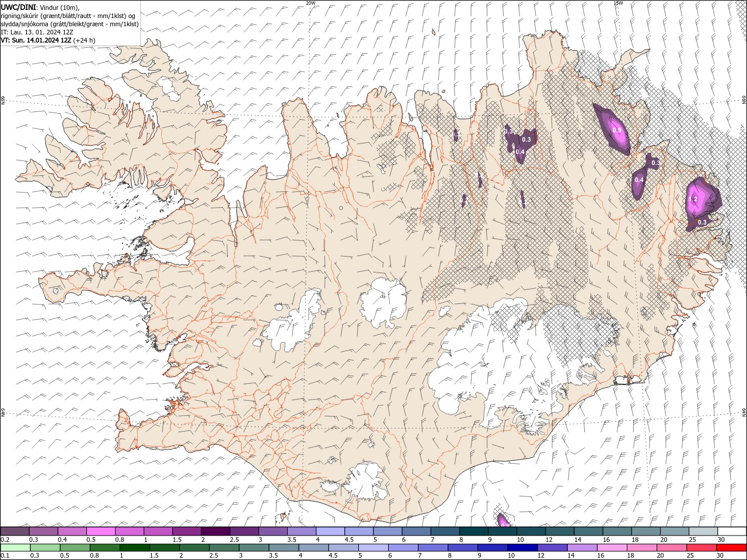Click the light lavender swatch starting at 4, purple legend
Screen dimensions: 747x560
click(x=330, y=531)
